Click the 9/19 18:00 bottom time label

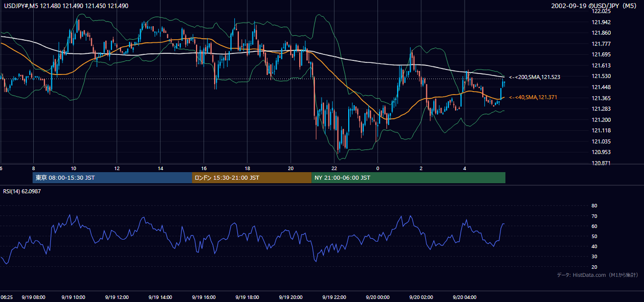247,297
